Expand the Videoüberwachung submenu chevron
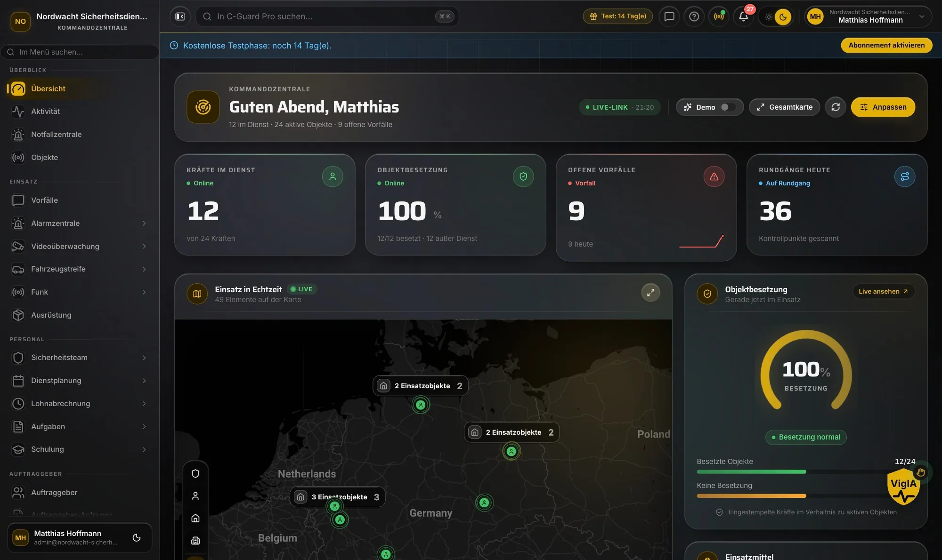This screenshot has width=942, height=560. click(x=144, y=247)
